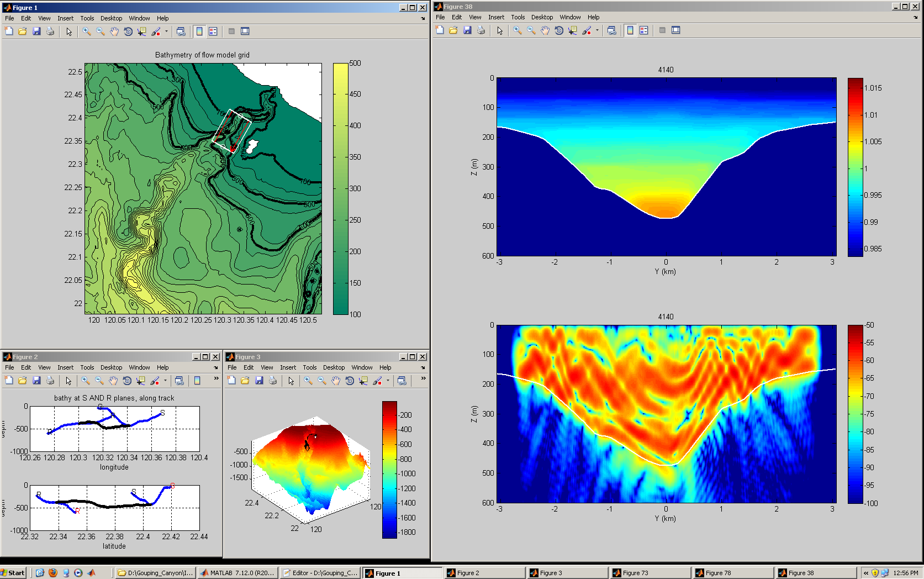Click Show Plot Tools icon in Figure 38
924x579 pixels.
point(676,30)
